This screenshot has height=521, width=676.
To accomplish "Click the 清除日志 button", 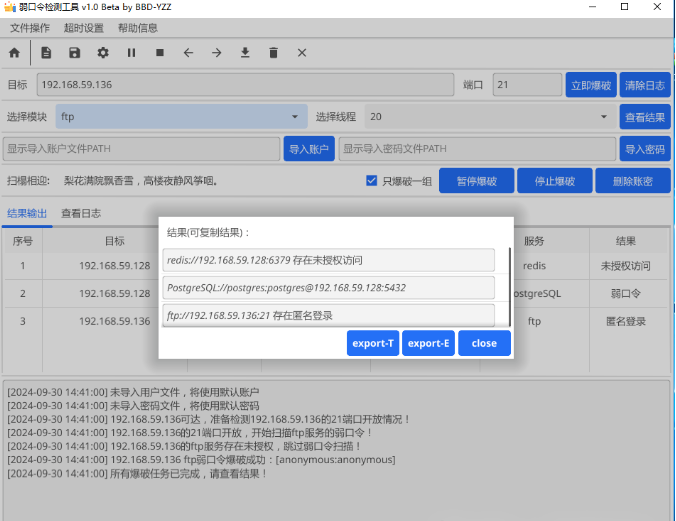I will tap(645, 85).
